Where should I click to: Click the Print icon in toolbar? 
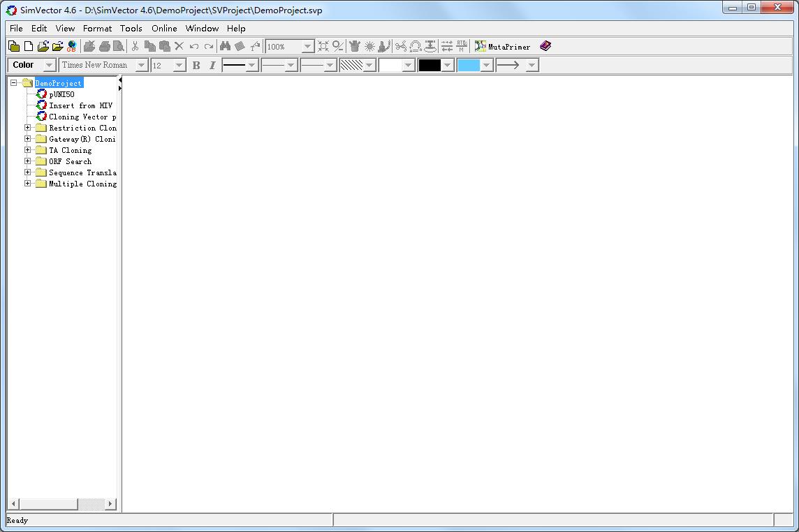pyautogui.click(x=104, y=47)
